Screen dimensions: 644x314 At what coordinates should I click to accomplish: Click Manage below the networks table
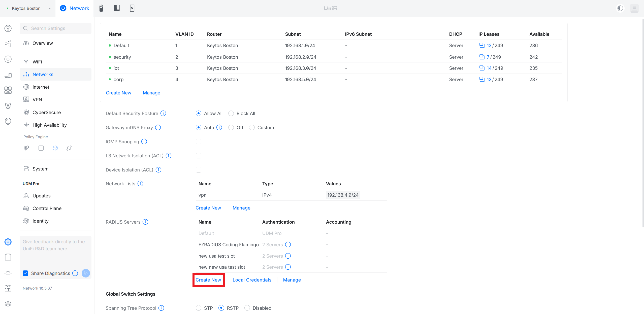(151, 93)
